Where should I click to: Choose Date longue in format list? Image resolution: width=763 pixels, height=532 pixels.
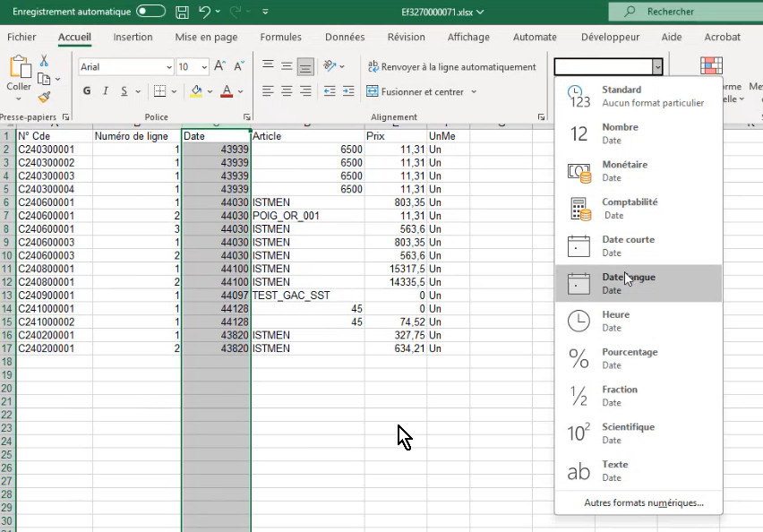[638, 283]
